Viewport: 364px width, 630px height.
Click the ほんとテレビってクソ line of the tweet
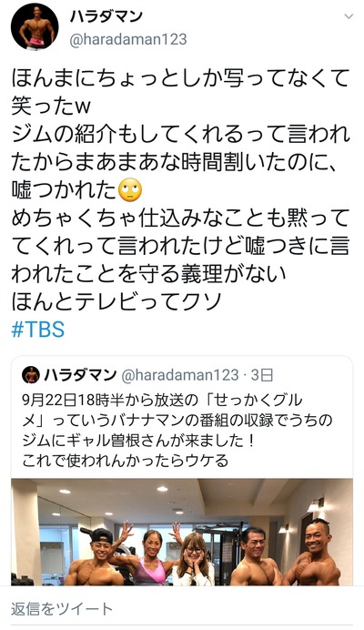click(x=116, y=301)
